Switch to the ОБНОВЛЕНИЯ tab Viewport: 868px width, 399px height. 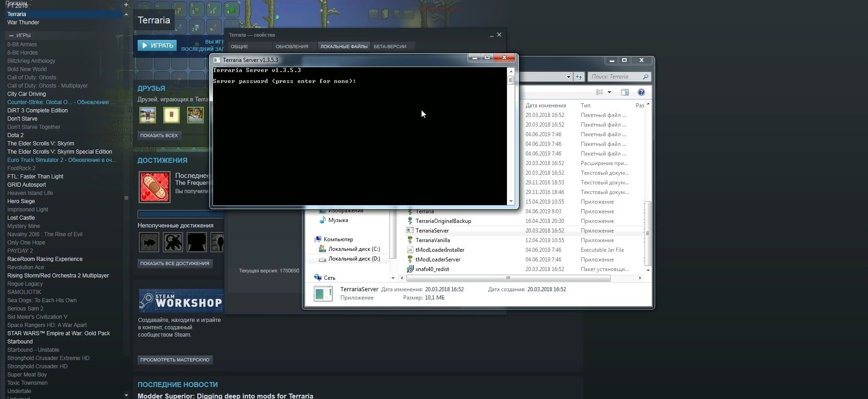coord(292,46)
